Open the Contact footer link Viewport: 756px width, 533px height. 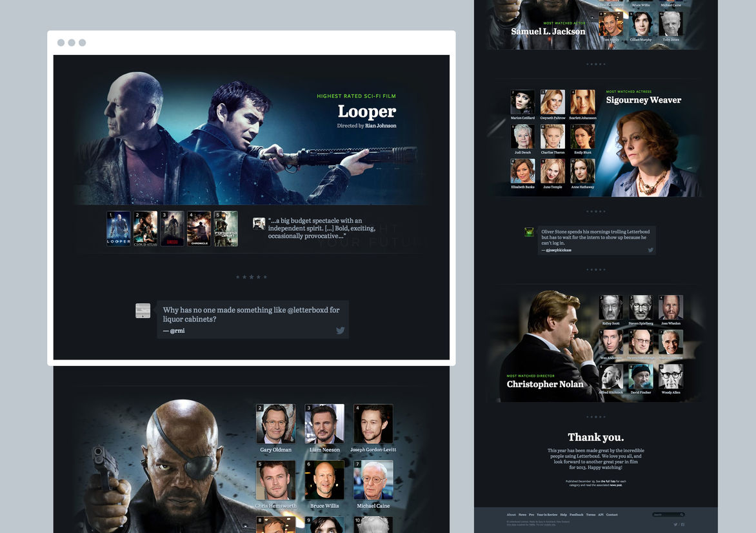tap(612, 515)
